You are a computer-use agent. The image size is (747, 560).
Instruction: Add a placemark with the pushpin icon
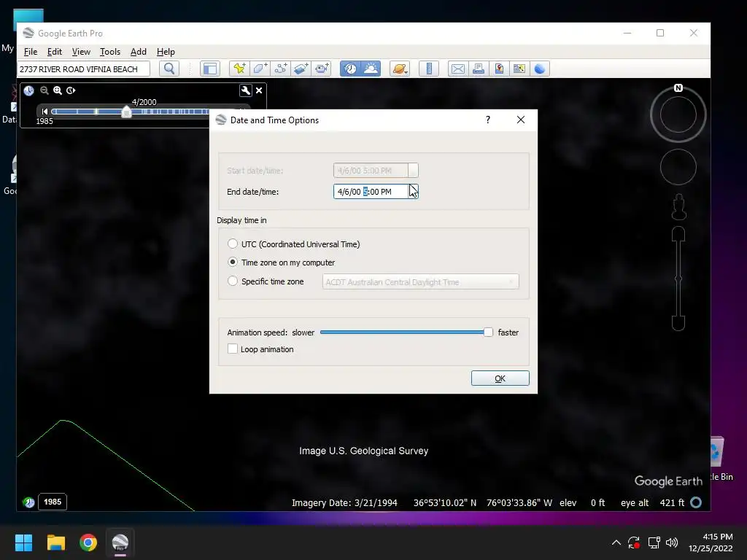[x=239, y=69]
